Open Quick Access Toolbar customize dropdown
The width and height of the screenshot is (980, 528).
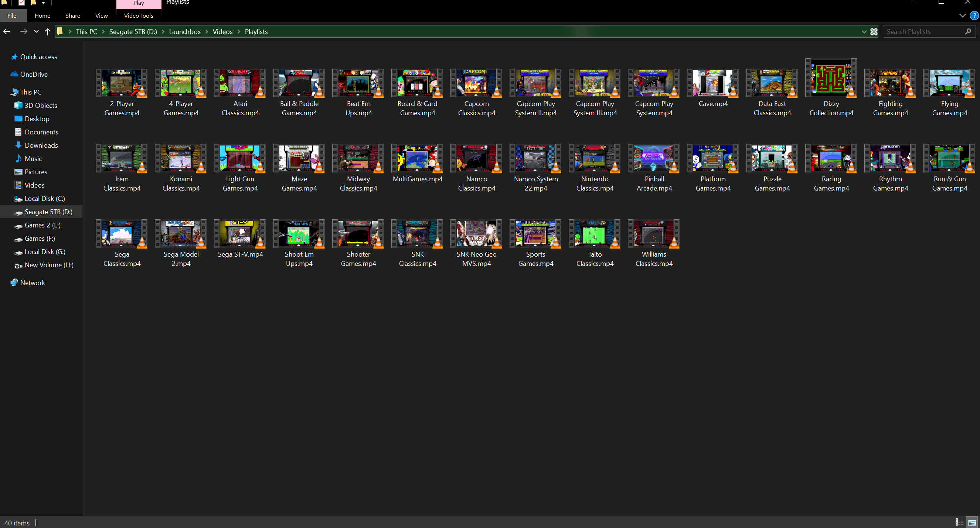click(x=43, y=3)
